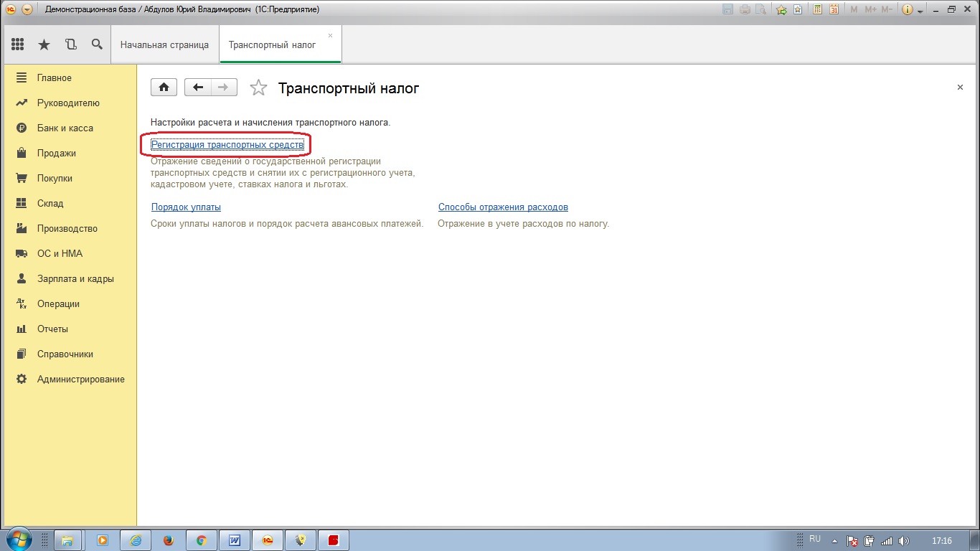Open Action Center flag icon in tray
The height and width of the screenshot is (551, 980).
click(x=852, y=541)
